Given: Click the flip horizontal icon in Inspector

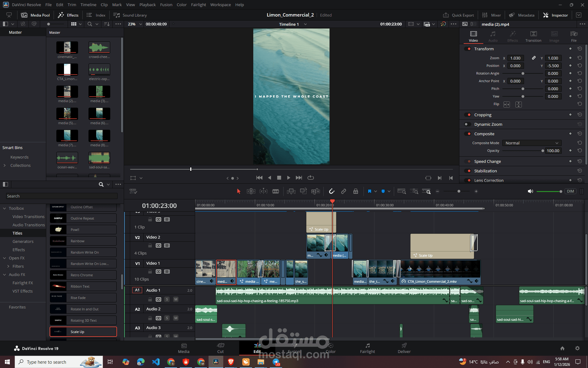Looking at the screenshot, I should (507, 105).
